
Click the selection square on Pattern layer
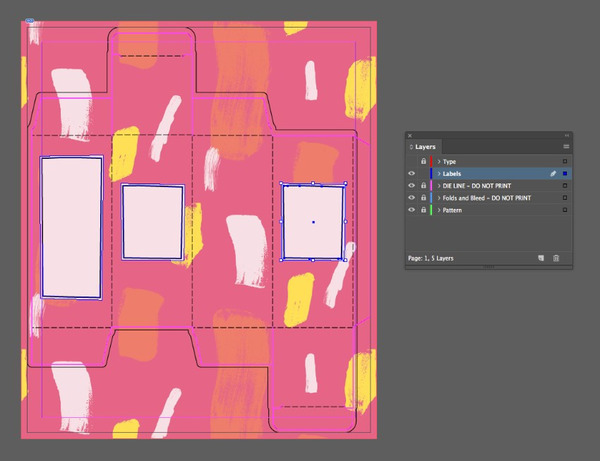point(565,210)
